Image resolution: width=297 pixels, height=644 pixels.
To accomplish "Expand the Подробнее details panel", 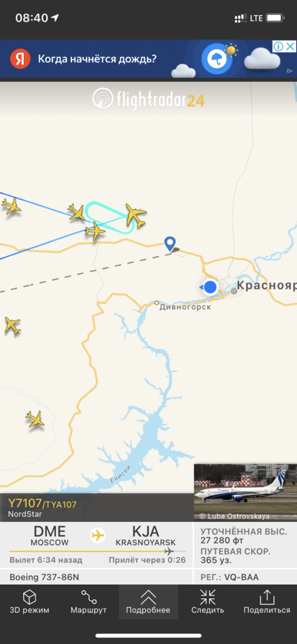I will coord(148,602).
